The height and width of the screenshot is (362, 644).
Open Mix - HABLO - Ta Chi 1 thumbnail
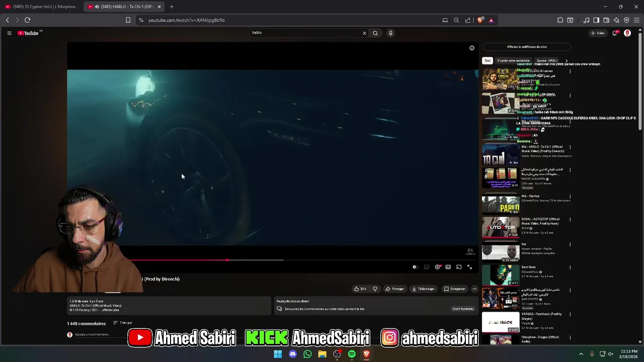[x=501, y=155]
